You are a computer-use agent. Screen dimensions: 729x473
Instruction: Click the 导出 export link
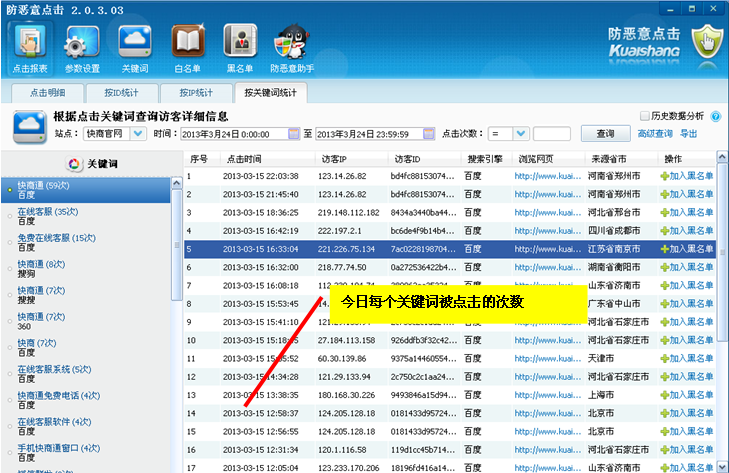click(x=689, y=134)
